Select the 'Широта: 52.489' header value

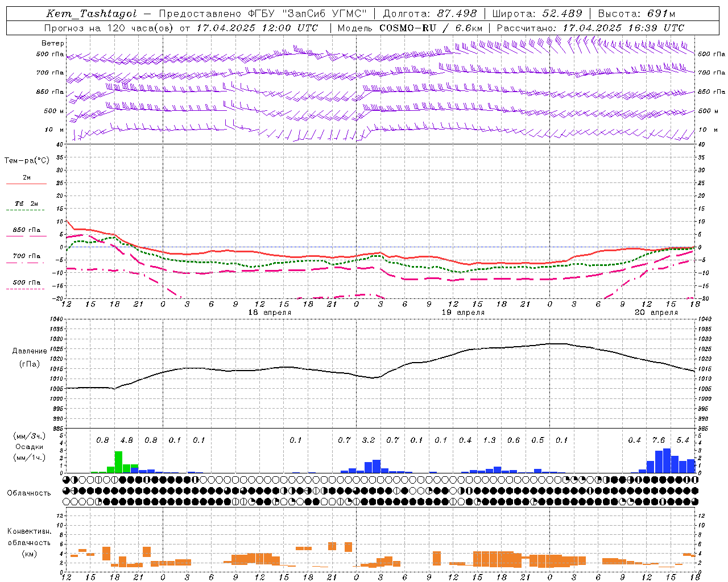537,14
